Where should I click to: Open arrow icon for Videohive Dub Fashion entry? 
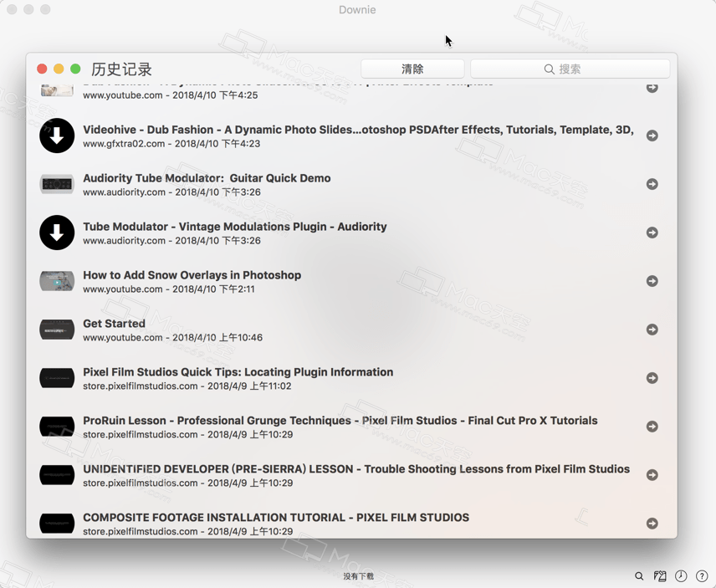652,135
